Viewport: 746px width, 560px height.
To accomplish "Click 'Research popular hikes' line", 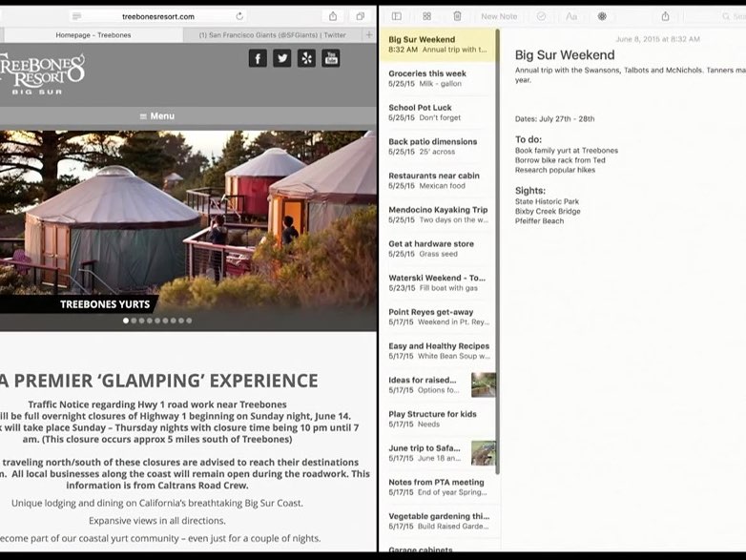I will pos(555,170).
